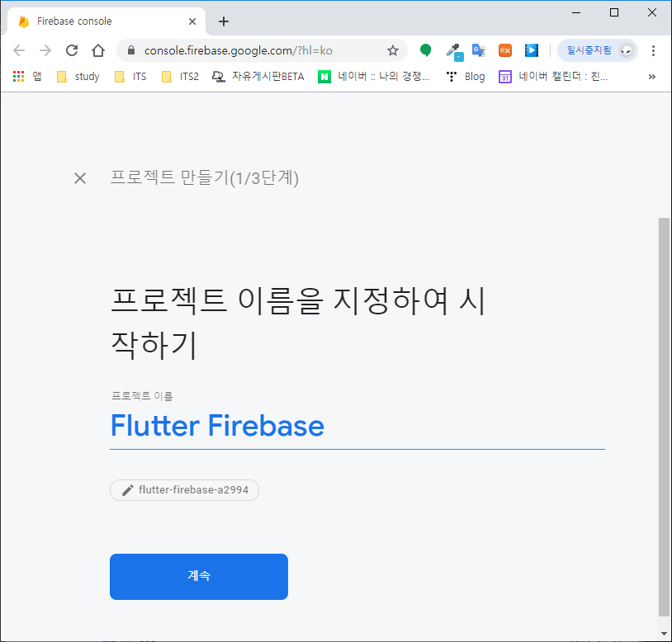This screenshot has width=672, height=642.
Task: Close the Firebase console browser tab
Action: tap(192, 21)
